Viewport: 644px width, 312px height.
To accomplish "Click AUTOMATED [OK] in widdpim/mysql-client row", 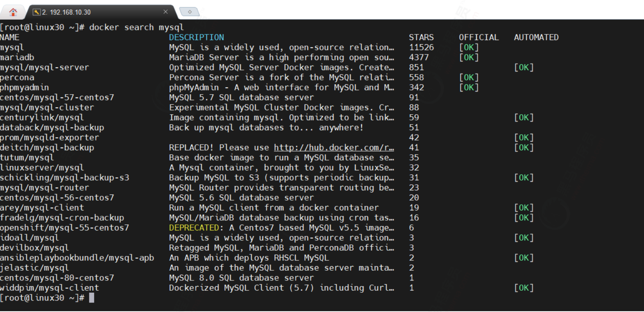I will coord(524,288).
